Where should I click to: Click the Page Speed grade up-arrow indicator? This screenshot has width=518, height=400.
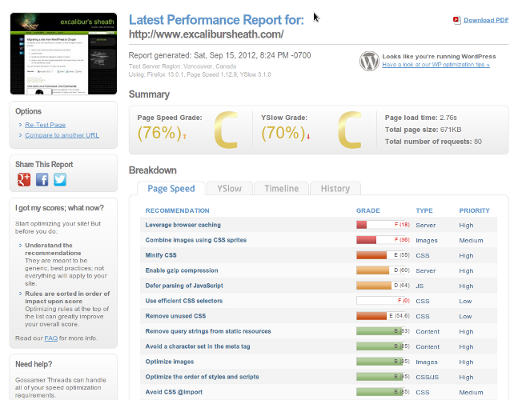tap(184, 136)
